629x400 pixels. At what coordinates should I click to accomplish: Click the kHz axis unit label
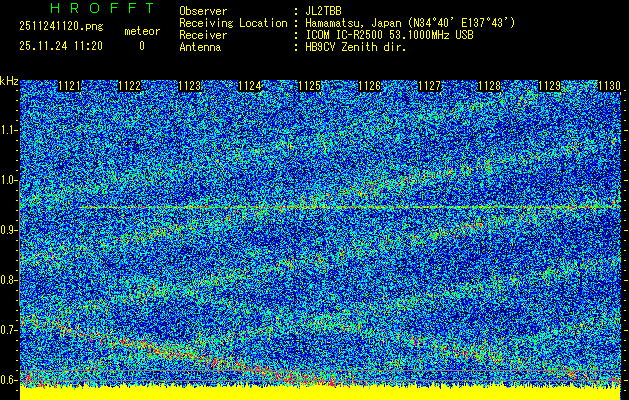9,80
